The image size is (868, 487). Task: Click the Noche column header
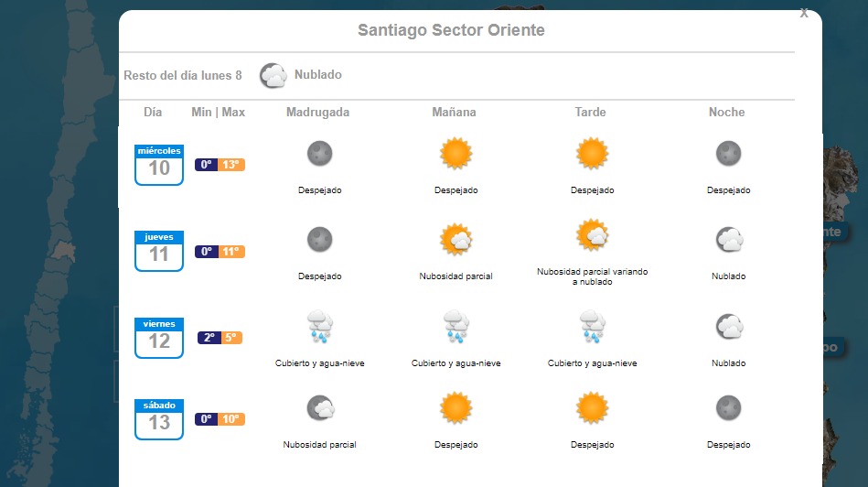click(726, 113)
